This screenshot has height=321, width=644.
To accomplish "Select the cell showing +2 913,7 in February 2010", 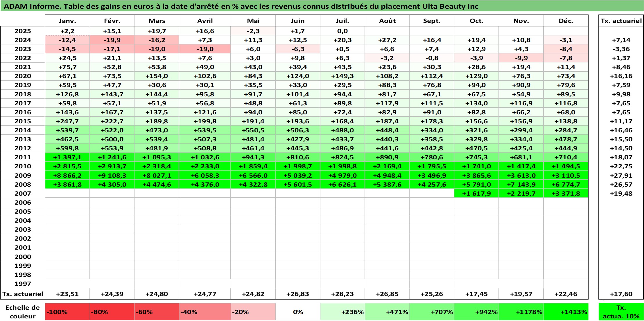I will coord(112,166).
